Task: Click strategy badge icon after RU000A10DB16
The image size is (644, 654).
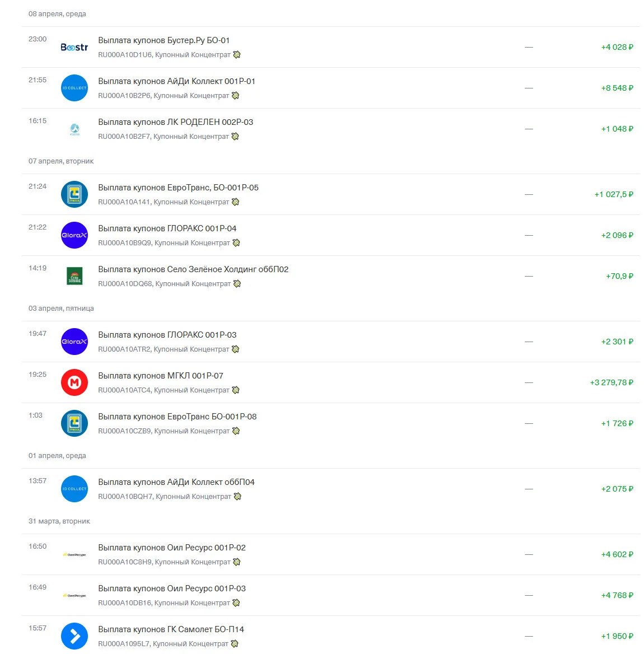Action: 236,602
